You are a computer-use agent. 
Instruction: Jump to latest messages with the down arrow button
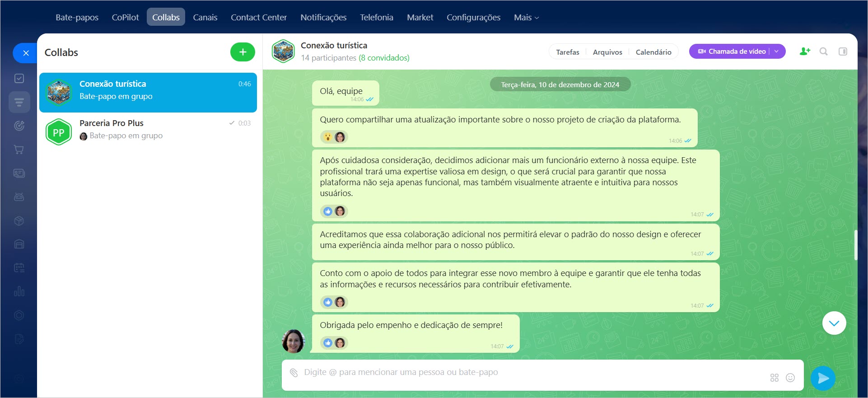point(834,323)
